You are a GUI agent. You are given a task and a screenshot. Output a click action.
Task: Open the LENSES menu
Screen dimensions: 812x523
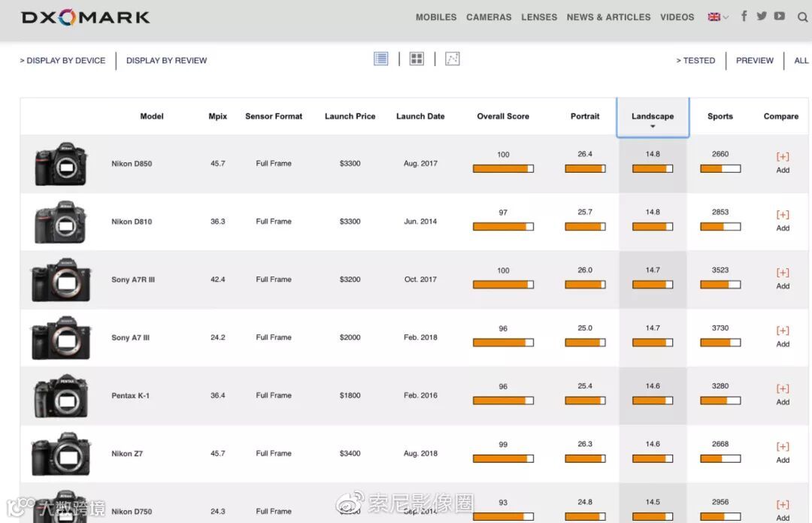click(539, 17)
